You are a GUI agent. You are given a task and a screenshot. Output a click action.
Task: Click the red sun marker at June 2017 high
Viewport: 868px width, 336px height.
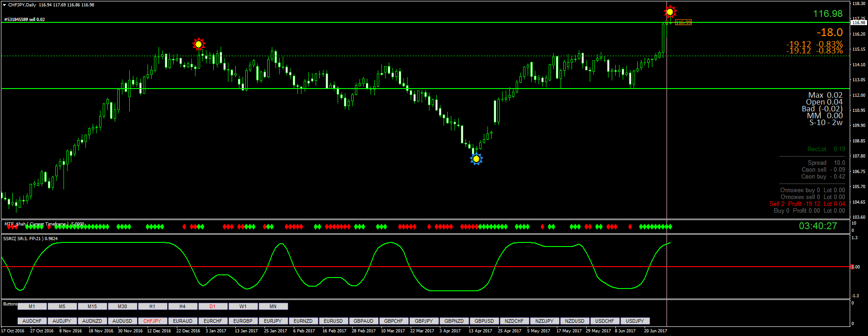click(670, 12)
